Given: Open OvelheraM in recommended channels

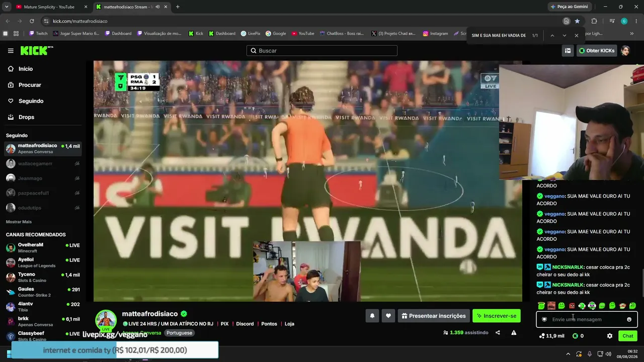Looking at the screenshot, I should point(43,248).
